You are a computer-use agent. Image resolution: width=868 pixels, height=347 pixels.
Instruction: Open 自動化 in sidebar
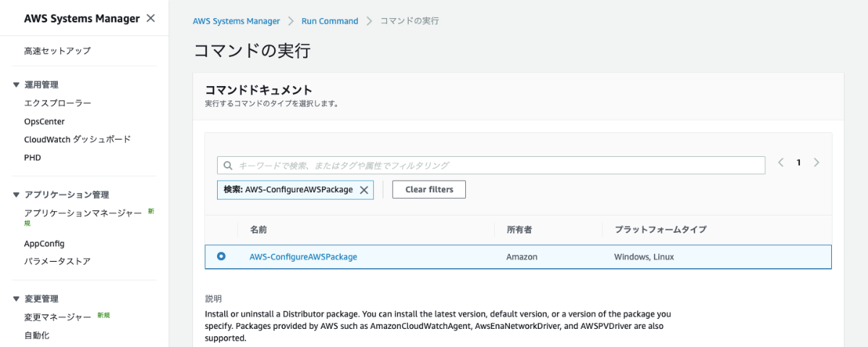(x=37, y=335)
